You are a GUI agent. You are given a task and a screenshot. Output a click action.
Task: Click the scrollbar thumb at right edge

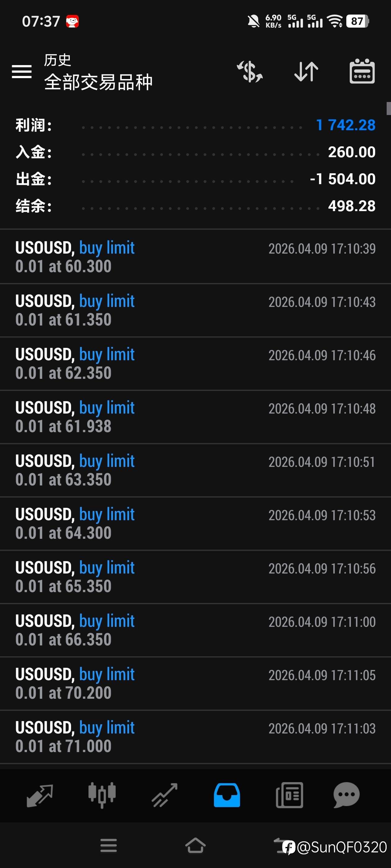click(x=388, y=108)
